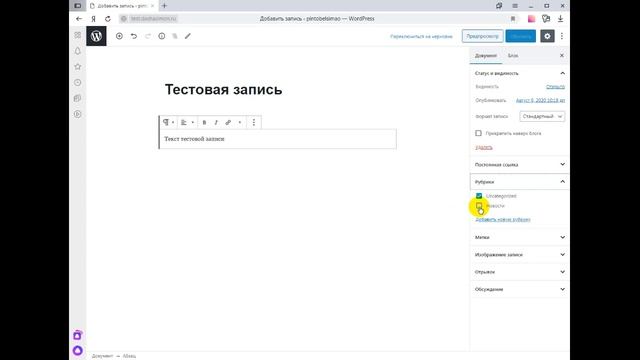Toggle the settings gear sidebar button
The image size is (640, 360).
pyautogui.click(x=547, y=36)
